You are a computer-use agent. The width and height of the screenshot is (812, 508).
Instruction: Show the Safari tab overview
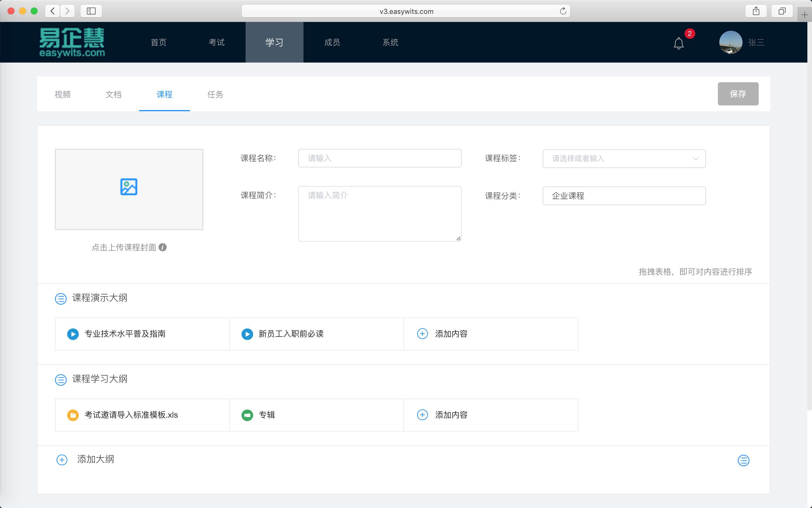click(x=782, y=11)
